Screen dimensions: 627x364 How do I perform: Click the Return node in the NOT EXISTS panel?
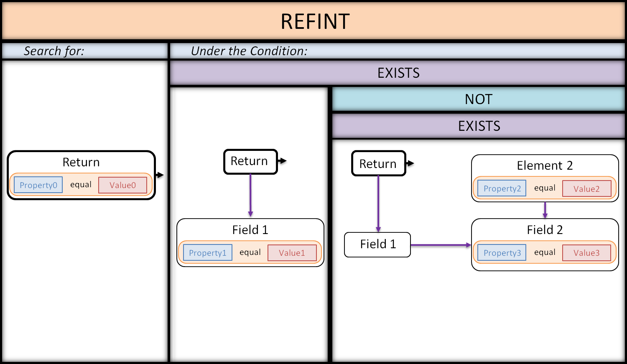[x=379, y=163]
